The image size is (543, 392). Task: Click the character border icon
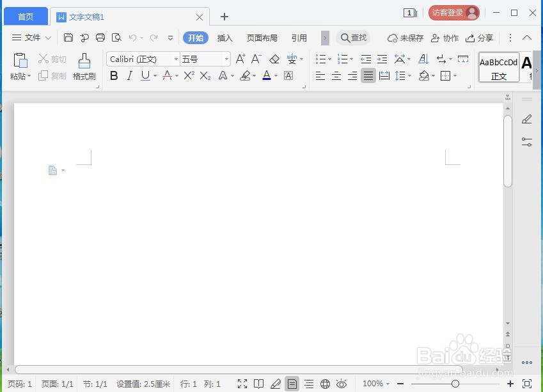pos(288,75)
